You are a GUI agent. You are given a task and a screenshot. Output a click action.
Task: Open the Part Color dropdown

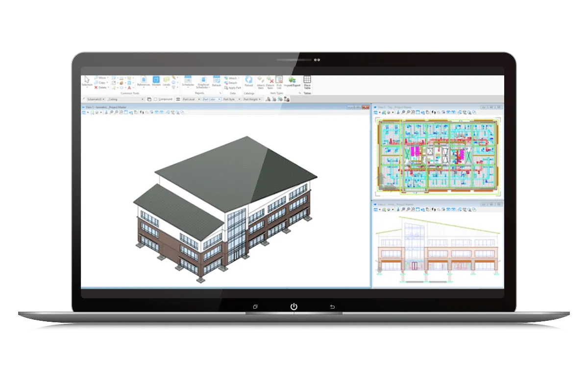[x=220, y=98]
